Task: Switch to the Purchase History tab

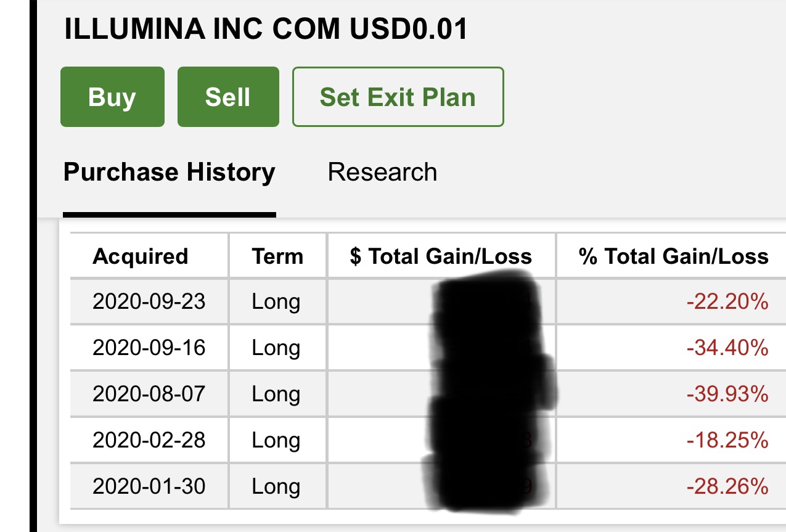Action: pyautogui.click(x=169, y=172)
